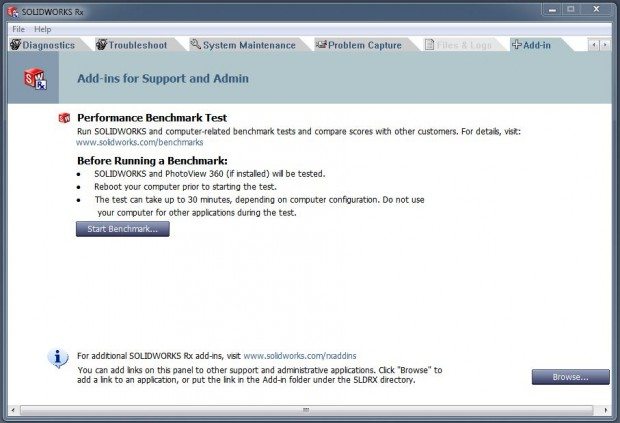Click the Problem Capture tab icon
The width and height of the screenshot is (620, 423).
pos(321,45)
